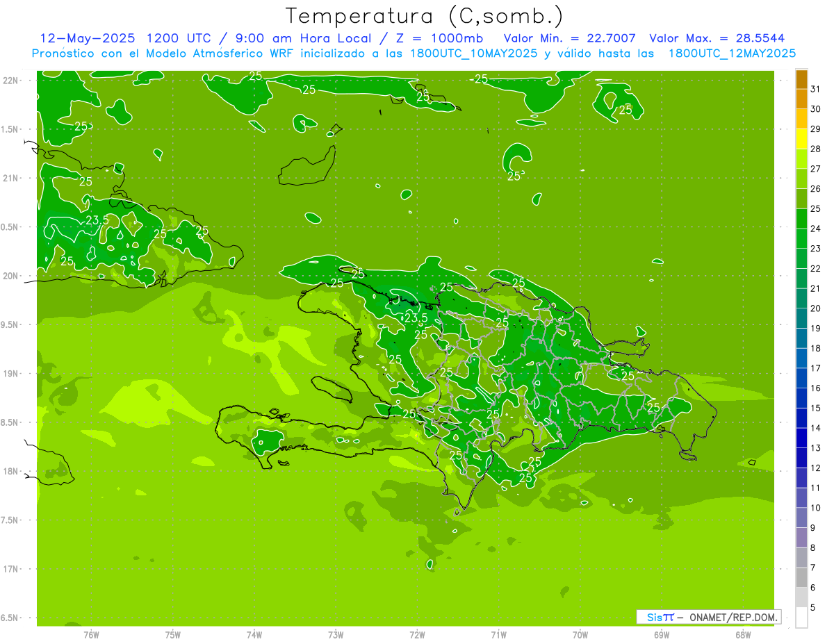
Task: Click the "5" value on the color scale
Action: click(813, 608)
